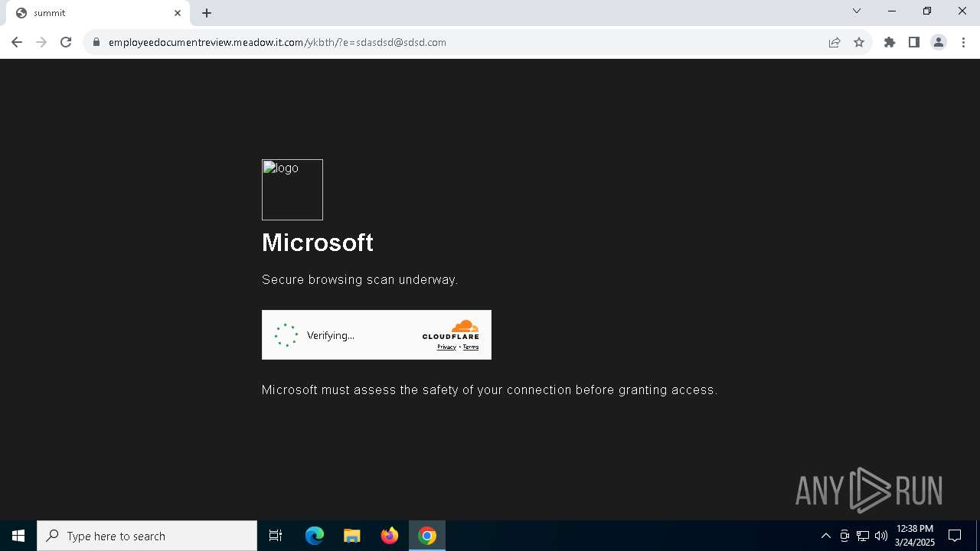
Task: Open the Extensions puzzle menu
Action: [890, 42]
